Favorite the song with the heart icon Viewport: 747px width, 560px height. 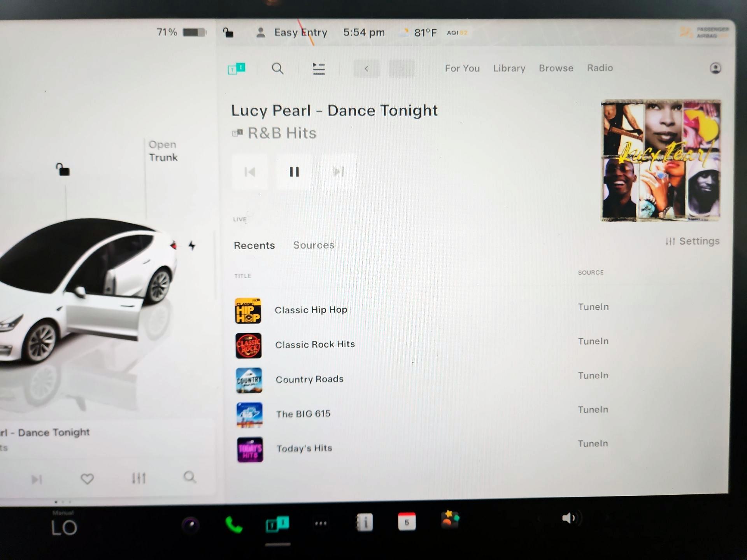tap(87, 479)
